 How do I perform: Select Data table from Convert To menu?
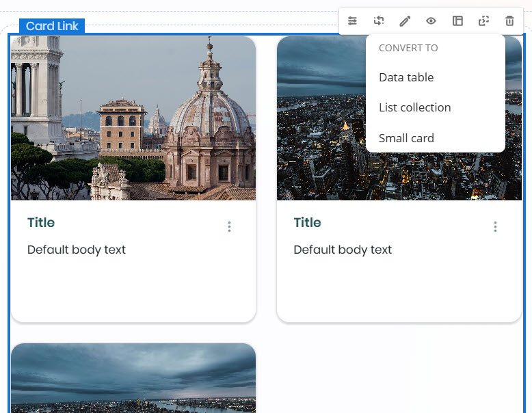pos(406,77)
